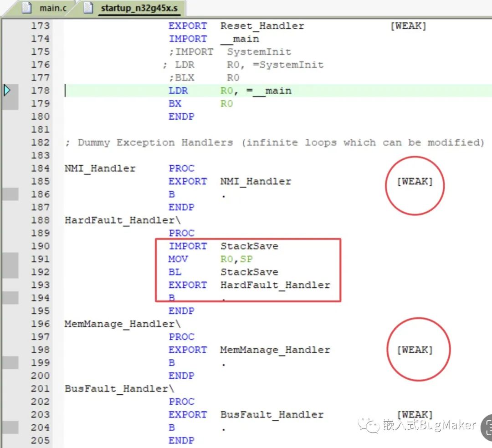This screenshot has height=448, width=492.
Task: Click 'MemManage_Handler\' label on line 196
Action: click(123, 324)
